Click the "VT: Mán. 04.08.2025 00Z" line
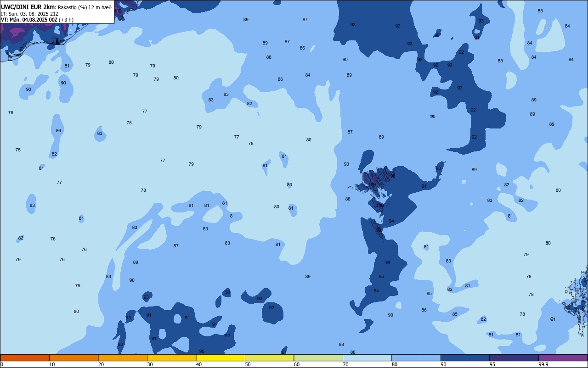588x368 pixels. (x=29, y=20)
